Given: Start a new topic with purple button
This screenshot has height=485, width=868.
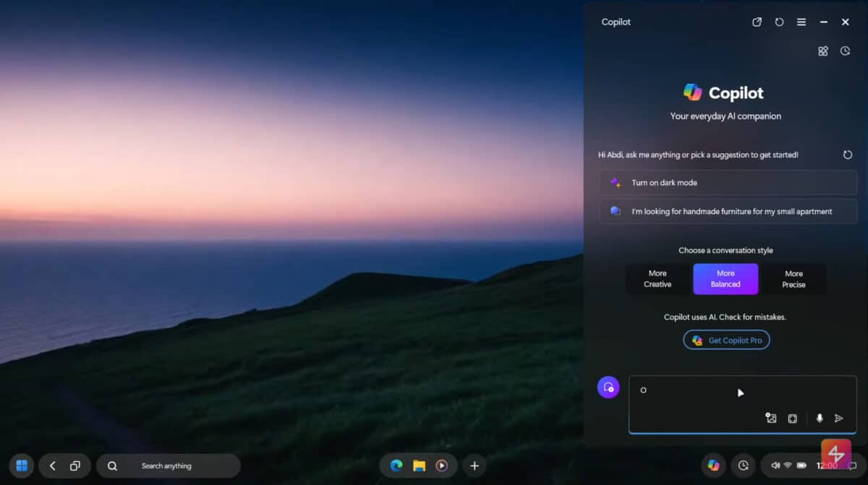Looking at the screenshot, I should [x=608, y=387].
